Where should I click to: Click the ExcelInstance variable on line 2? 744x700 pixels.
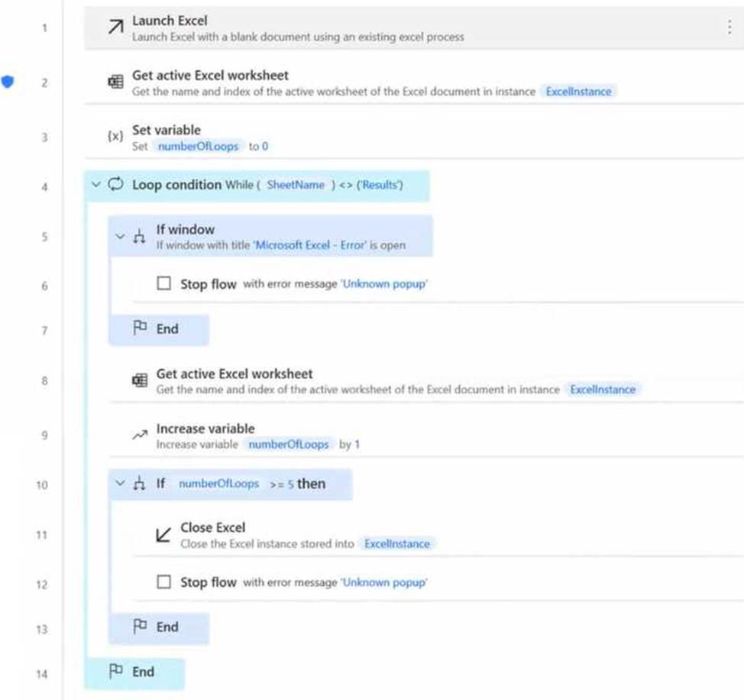pos(578,92)
